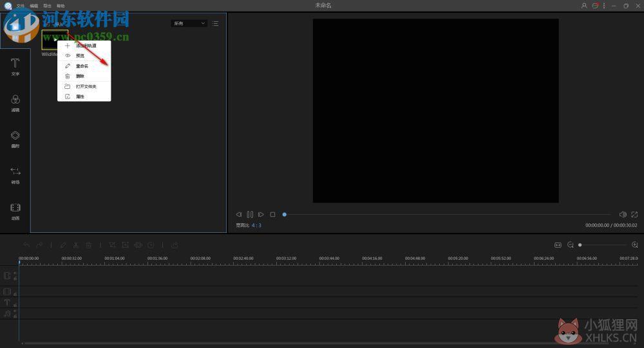Click the 4:3 aspect ratio link
This screenshot has width=644, height=348.
point(256,225)
